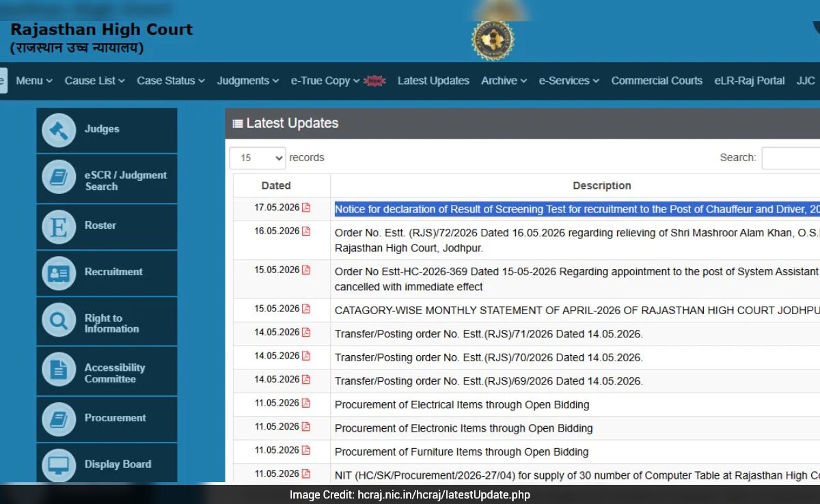820x504 pixels.
Task: Open the JJC menu item
Action: (x=806, y=81)
